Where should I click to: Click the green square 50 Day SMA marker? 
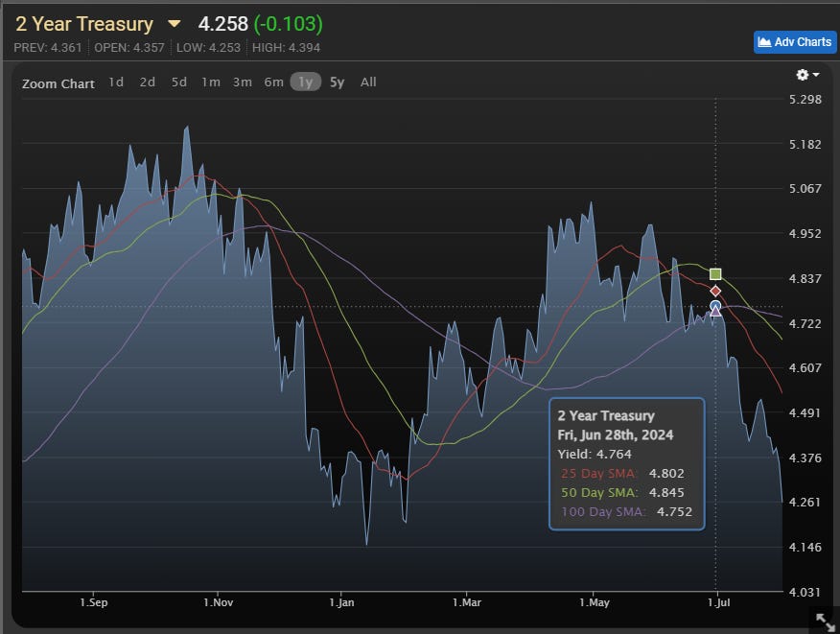715,274
